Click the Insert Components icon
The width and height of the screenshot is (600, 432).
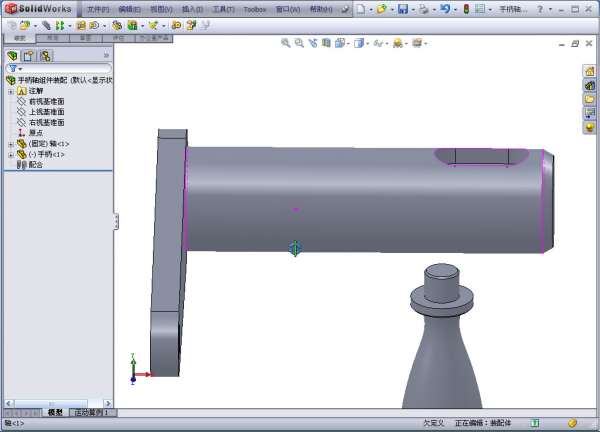click(x=25, y=25)
